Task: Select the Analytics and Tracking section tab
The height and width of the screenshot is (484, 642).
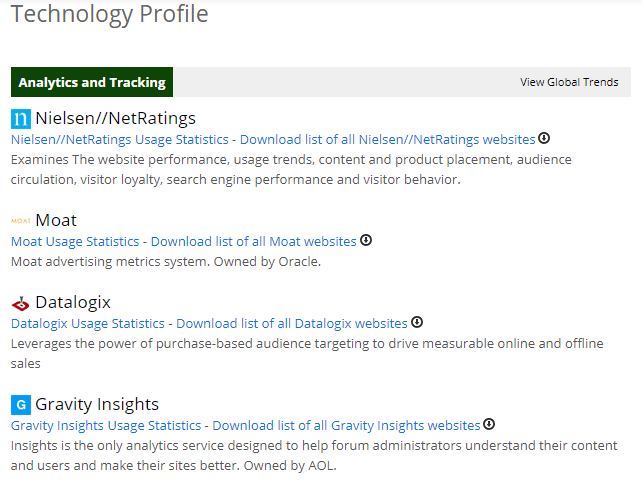Action: 92,82
